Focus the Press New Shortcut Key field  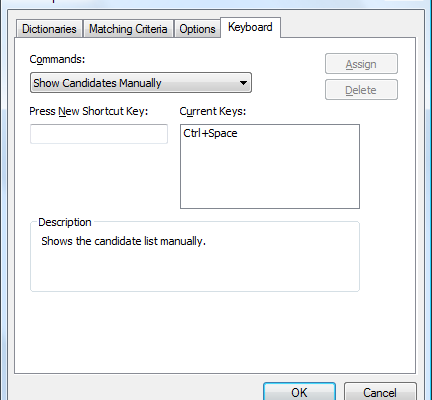[99, 134]
